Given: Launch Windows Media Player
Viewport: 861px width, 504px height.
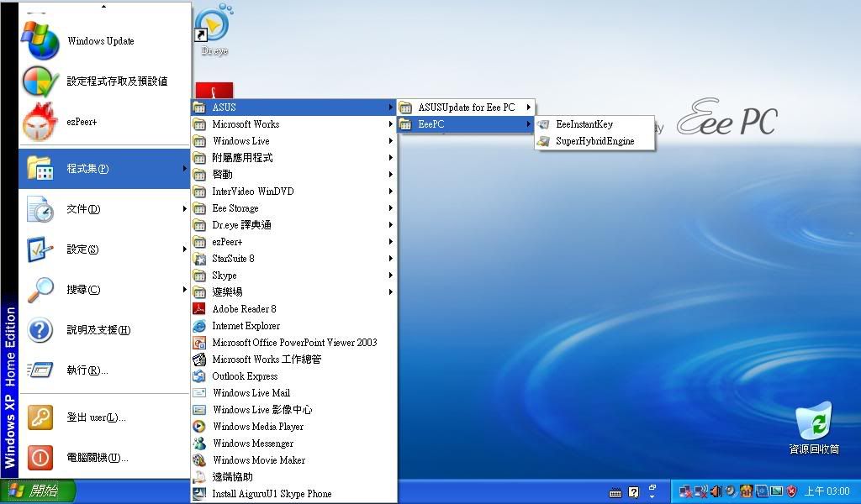Looking at the screenshot, I should point(257,427).
